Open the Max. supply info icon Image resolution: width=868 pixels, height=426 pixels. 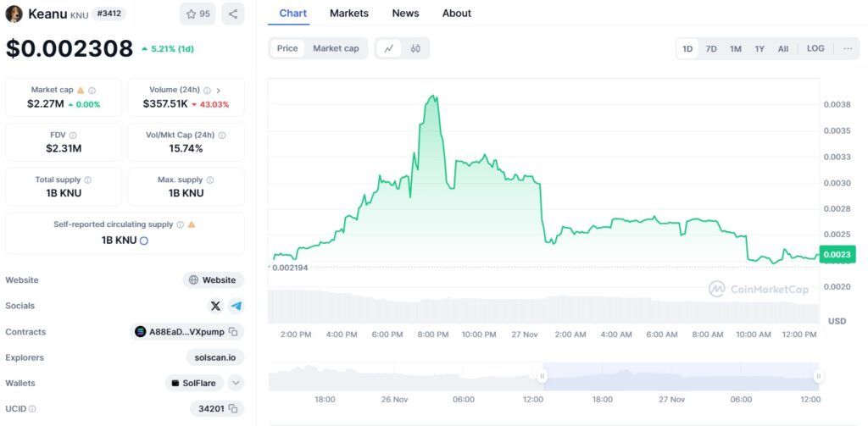[210, 180]
